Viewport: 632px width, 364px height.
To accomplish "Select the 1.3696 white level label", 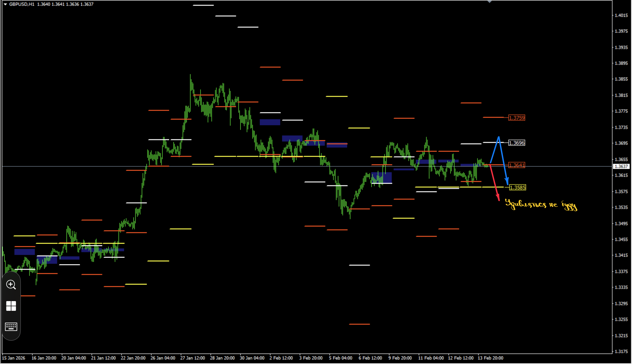I will [x=517, y=143].
